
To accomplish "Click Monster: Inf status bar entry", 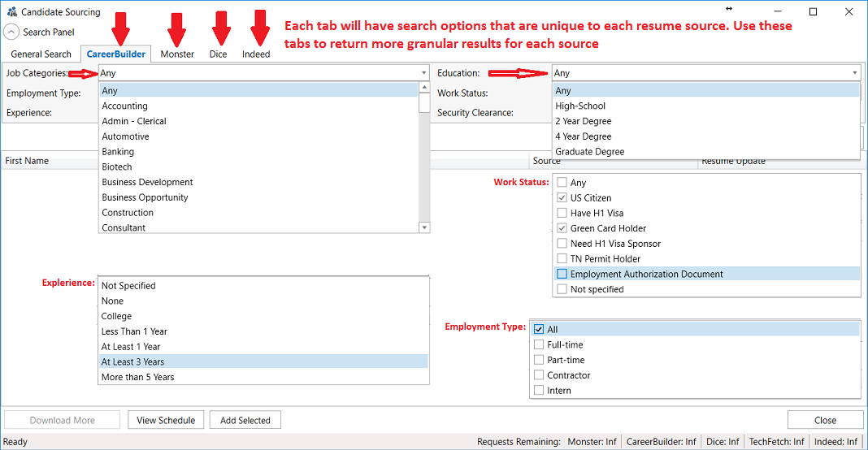I will (592, 442).
